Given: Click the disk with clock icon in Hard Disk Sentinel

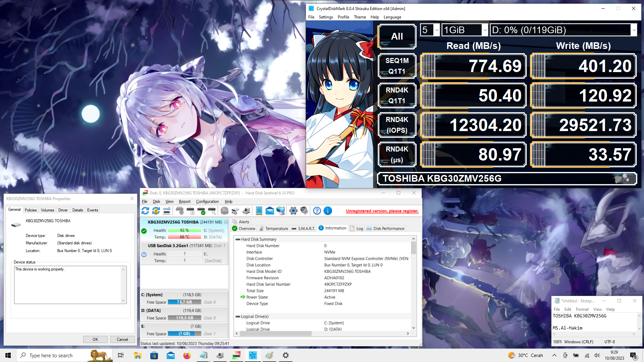Looking at the screenshot, I should (191, 211).
